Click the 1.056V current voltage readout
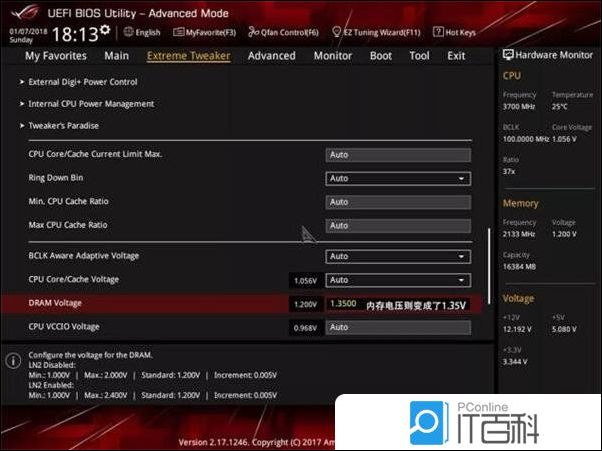The image size is (602, 451). [305, 281]
